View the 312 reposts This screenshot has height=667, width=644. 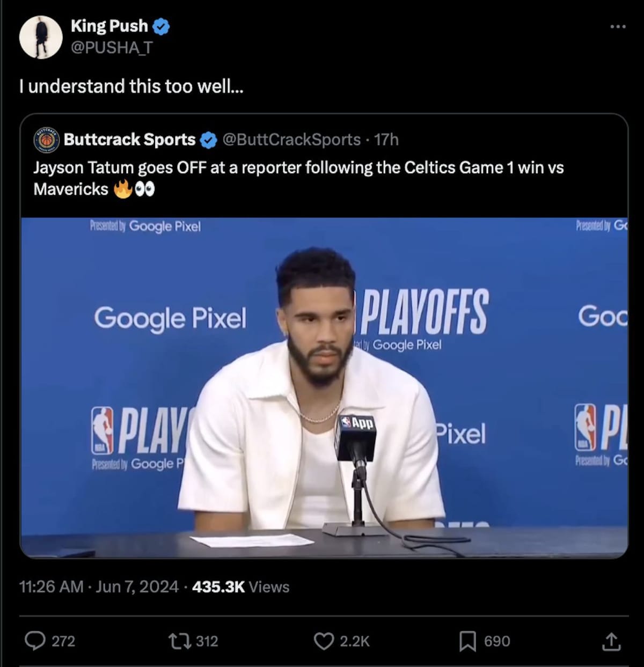204,641
